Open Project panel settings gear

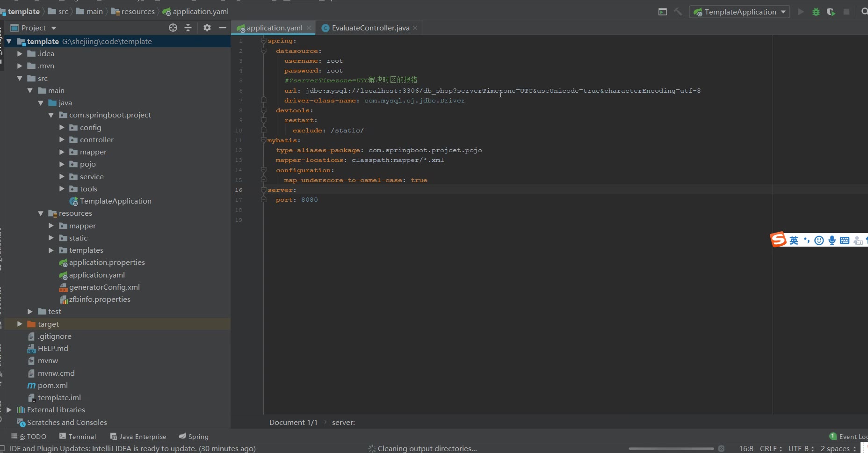[207, 28]
